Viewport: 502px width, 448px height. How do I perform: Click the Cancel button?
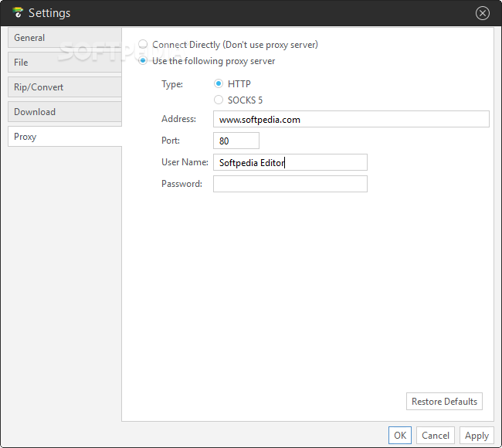436,436
